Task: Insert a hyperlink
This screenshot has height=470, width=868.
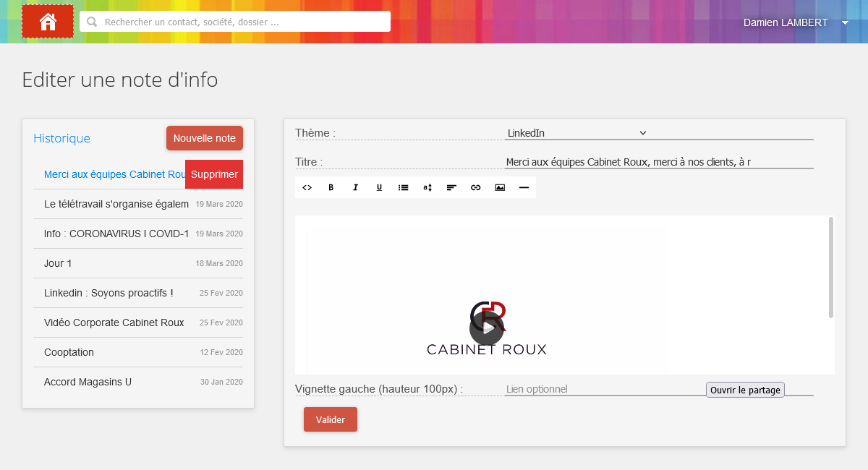Action: point(476,187)
